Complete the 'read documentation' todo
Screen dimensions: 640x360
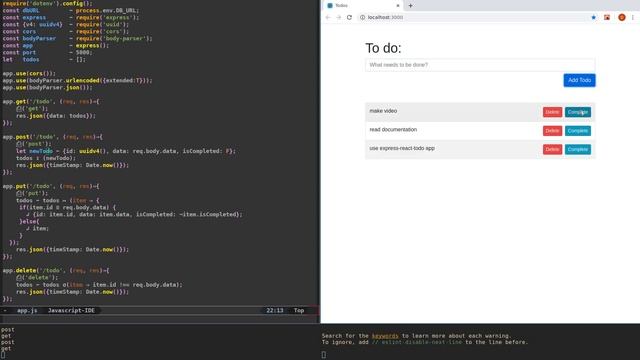point(578,131)
